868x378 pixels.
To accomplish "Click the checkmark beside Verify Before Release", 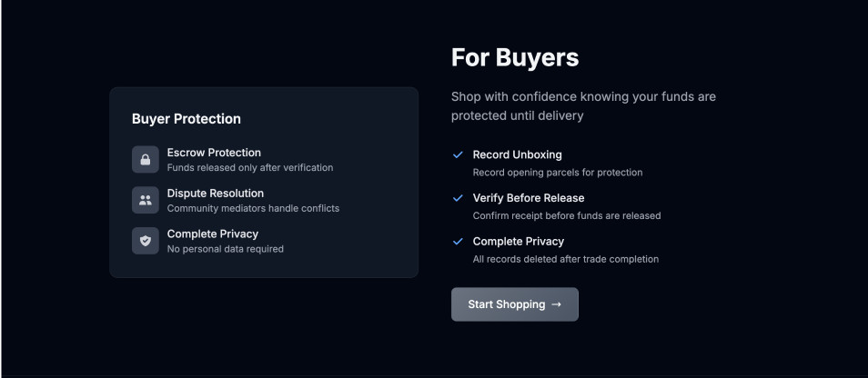I will (x=458, y=197).
